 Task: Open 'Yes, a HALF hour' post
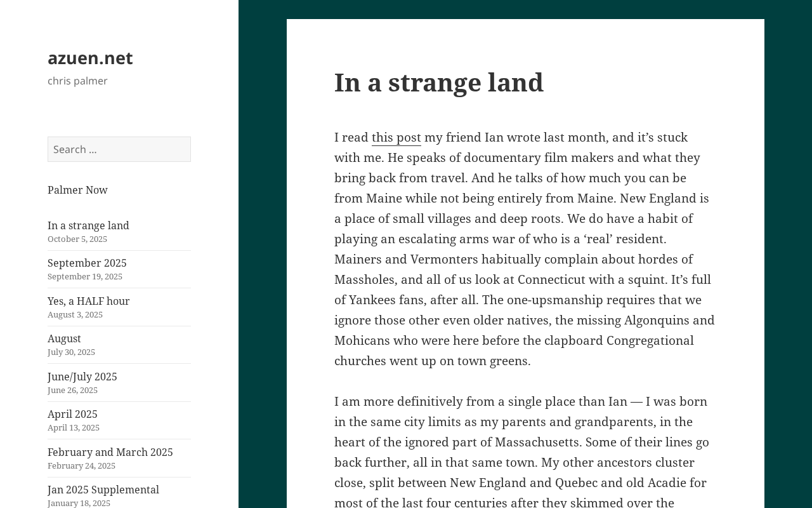(89, 301)
